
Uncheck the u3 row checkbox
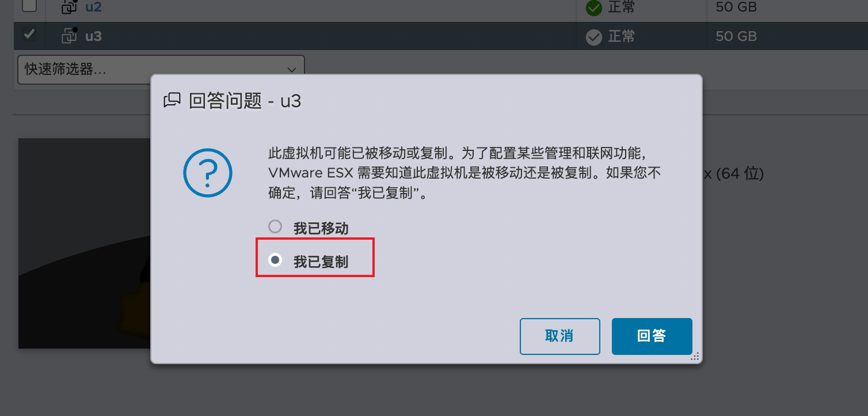point(29,35)
